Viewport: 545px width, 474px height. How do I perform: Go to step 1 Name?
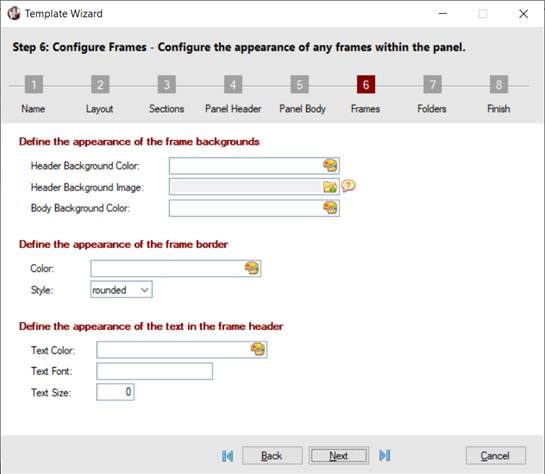(x=34, y=84)
